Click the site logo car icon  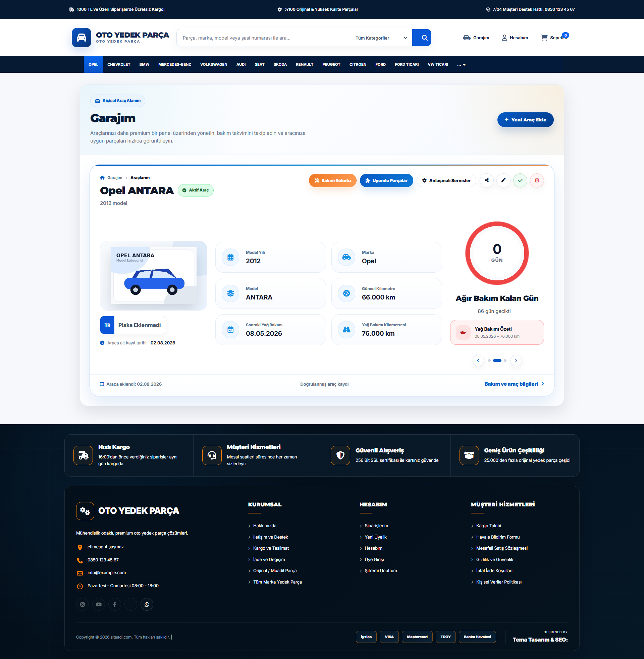[x=82, y=38]
